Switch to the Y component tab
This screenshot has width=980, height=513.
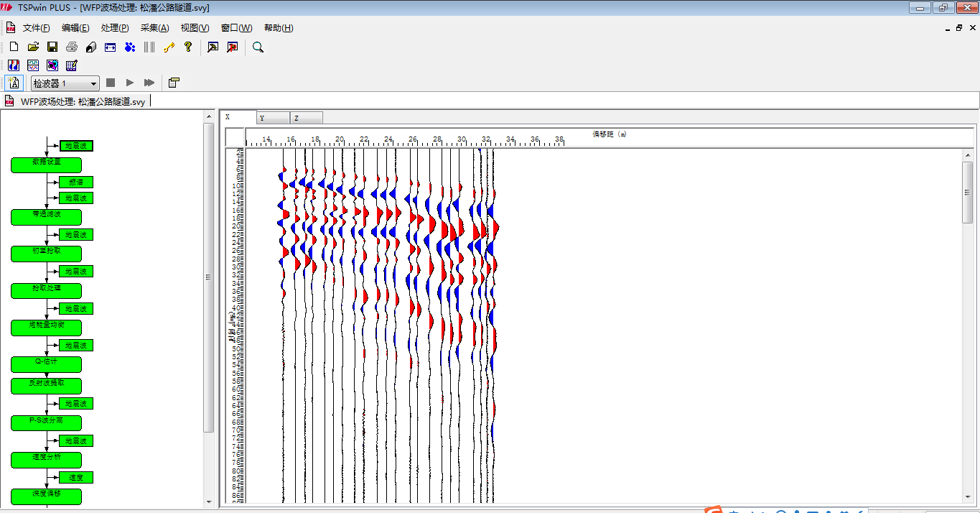coord(273,118)
